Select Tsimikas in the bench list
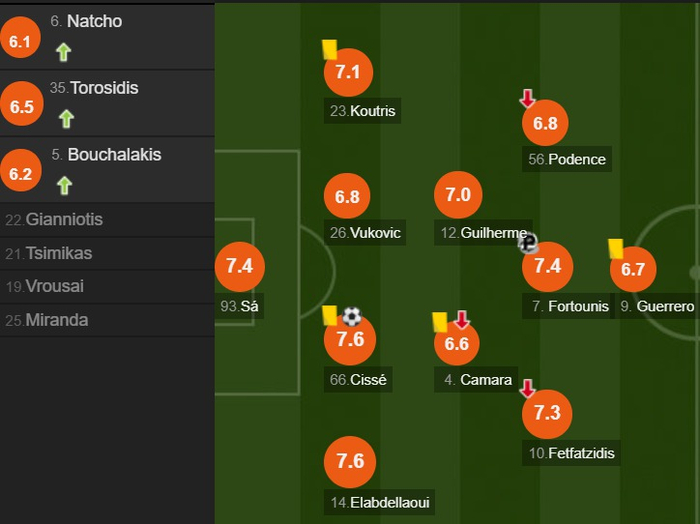This screenshot has height=524, width=700. [x=58, y=253]
